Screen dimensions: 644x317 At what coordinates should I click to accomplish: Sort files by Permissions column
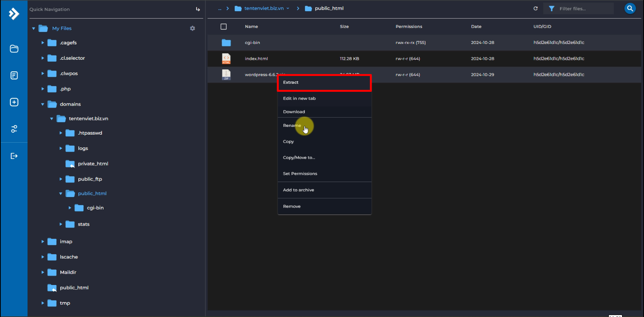(x=409, y=27)
